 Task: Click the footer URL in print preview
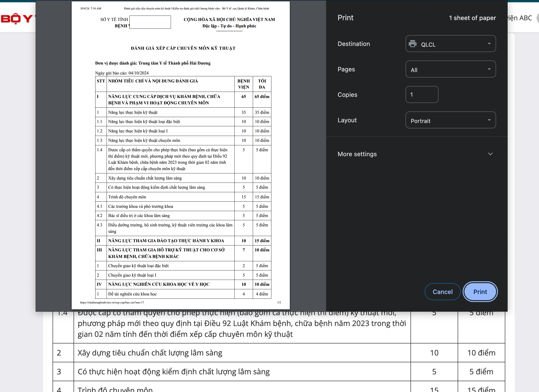click(112, 302)
